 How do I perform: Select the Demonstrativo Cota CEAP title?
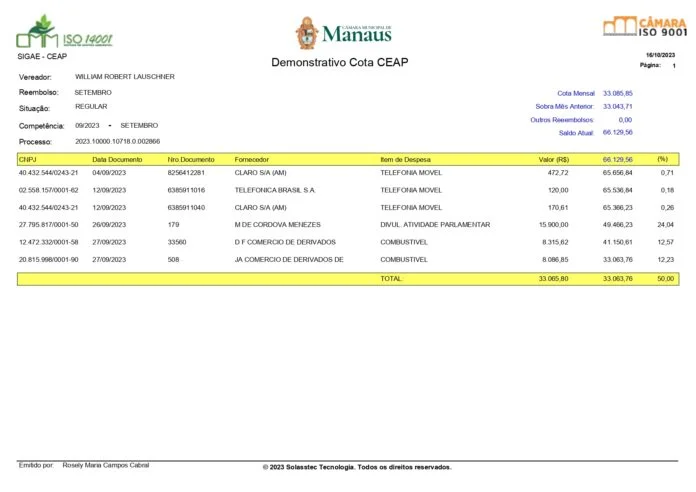coord(339,63)
